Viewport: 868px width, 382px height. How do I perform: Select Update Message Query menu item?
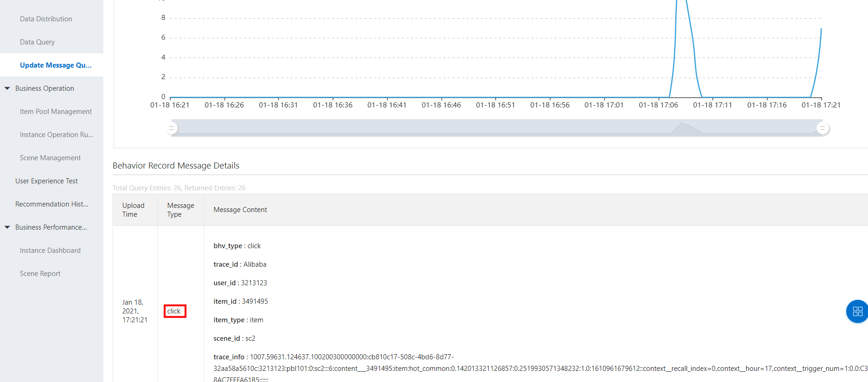56,65
